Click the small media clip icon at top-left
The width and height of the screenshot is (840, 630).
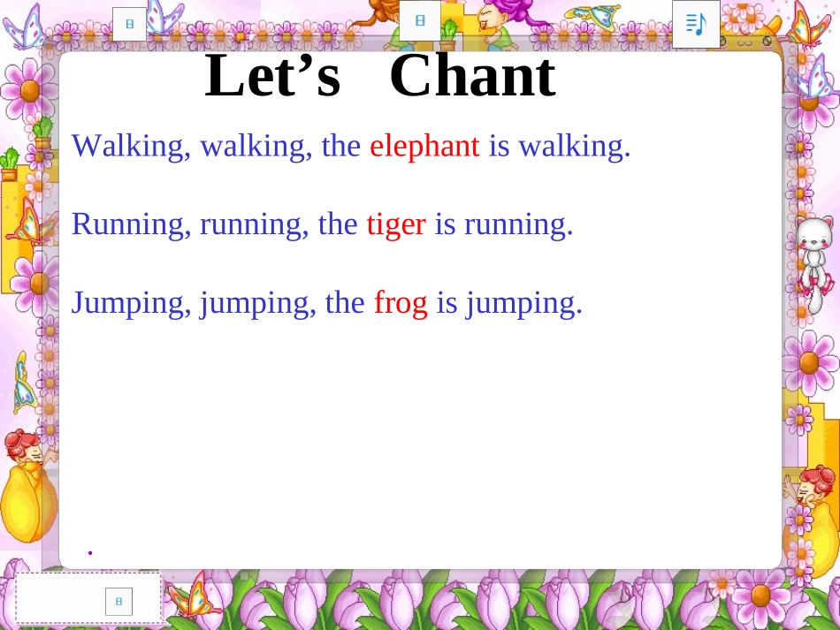[129, 24]
